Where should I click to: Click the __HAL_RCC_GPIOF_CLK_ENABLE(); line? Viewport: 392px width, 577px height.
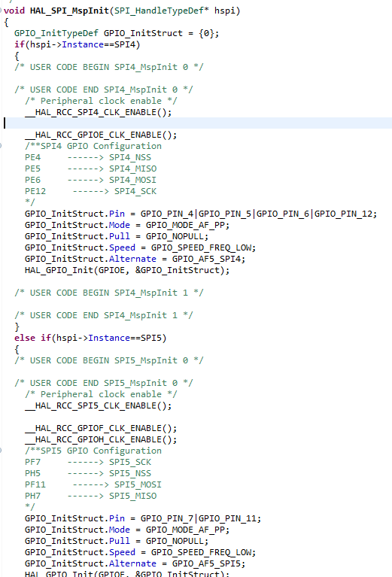(x=101, y=428)
